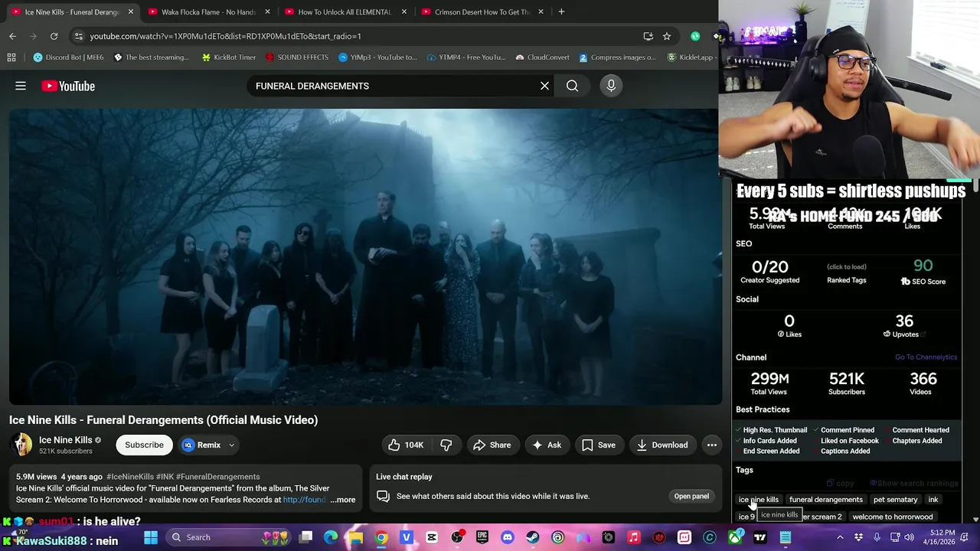The image size is (980, 551).
Task: Open YtMp3 bookmark
Action: [x=377, y=57]
